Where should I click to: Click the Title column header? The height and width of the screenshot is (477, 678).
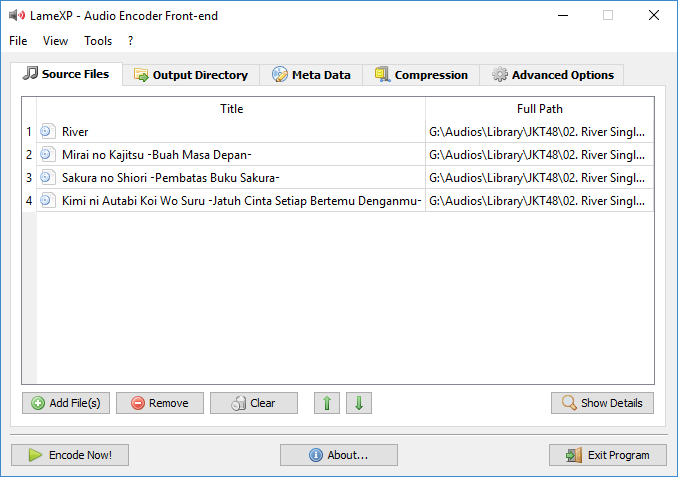click(x=231, y=109)
